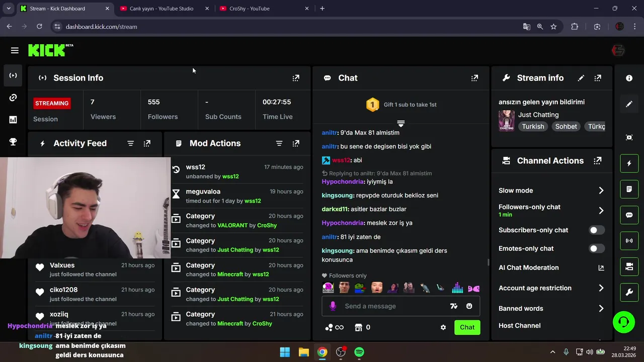This screenshot has width=644, height=362.
Task: Select the Sohbet tag chip
Action: coord(566,127)
